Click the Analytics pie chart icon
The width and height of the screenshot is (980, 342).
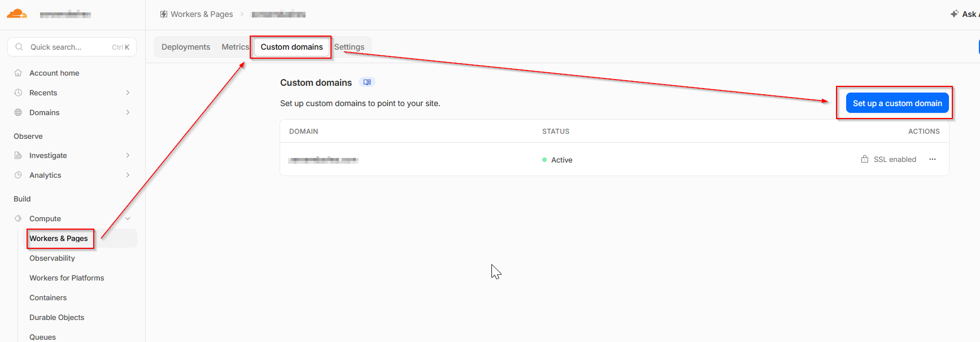click(18, 175)
